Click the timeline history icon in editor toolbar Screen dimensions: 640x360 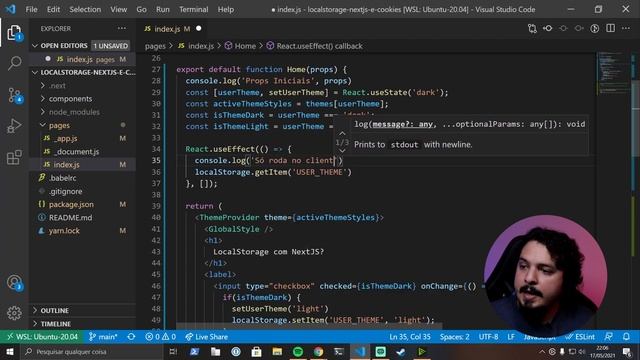595,29
